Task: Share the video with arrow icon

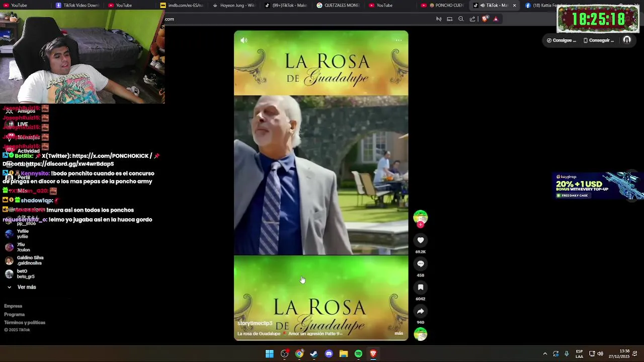Action: (421, 311)
